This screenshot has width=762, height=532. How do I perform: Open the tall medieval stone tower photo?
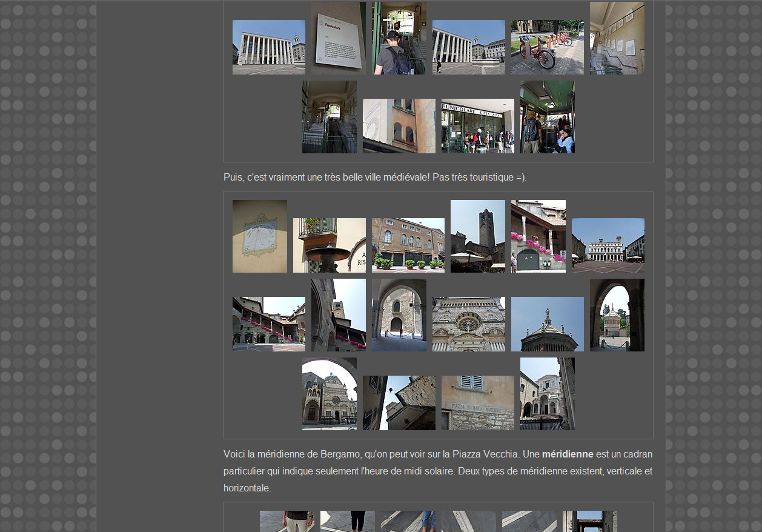click(477, 236)
